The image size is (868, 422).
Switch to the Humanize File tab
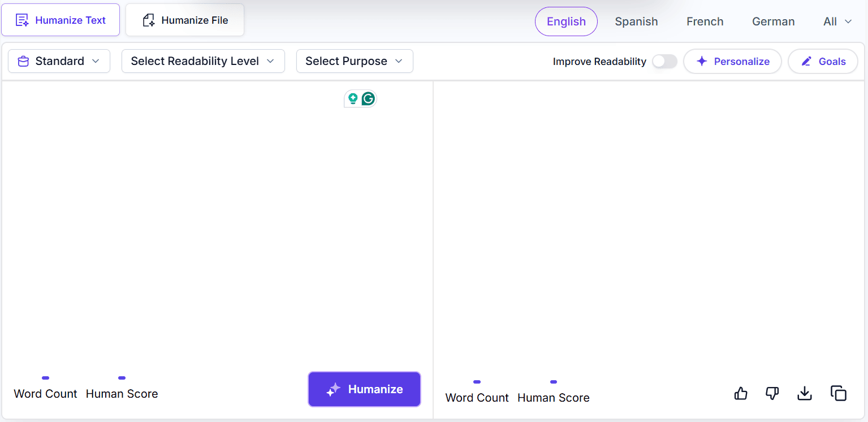pyautogui.click(x=185, y=20)
